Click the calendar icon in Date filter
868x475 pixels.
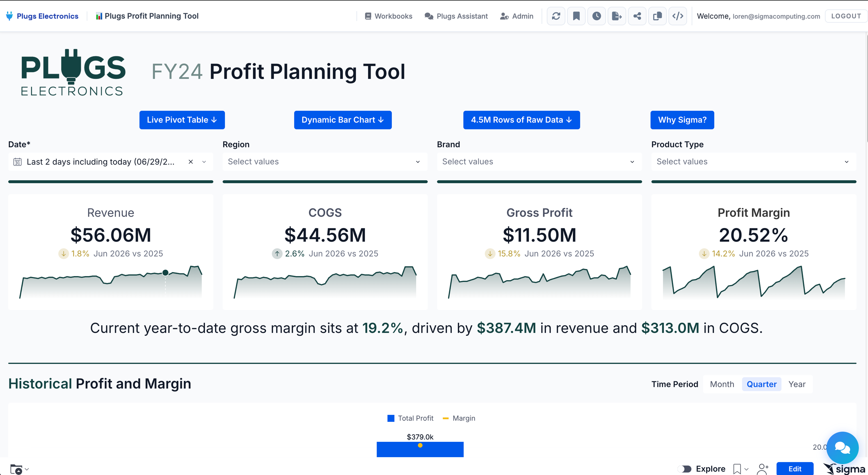point(17,162)
